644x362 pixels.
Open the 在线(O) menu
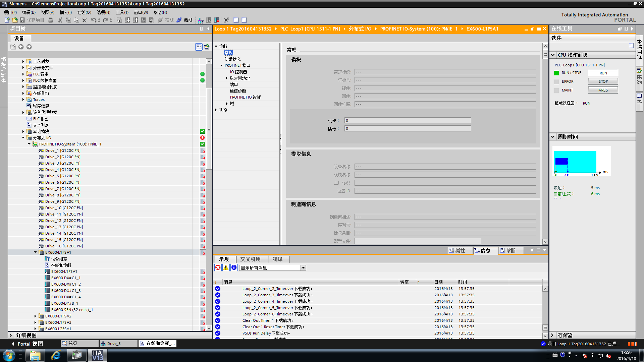84,12
